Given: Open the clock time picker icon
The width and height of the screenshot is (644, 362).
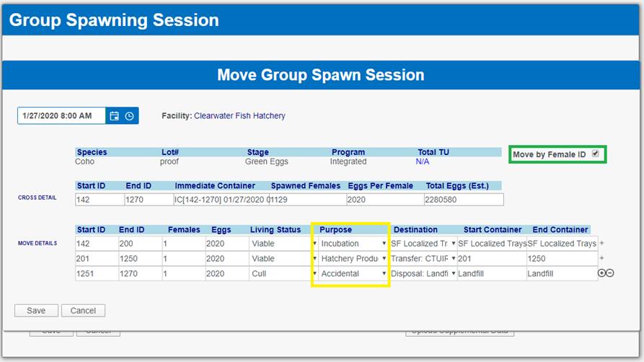Looking at the screenshot, I should pyautogui.click(x=130, y=115).
